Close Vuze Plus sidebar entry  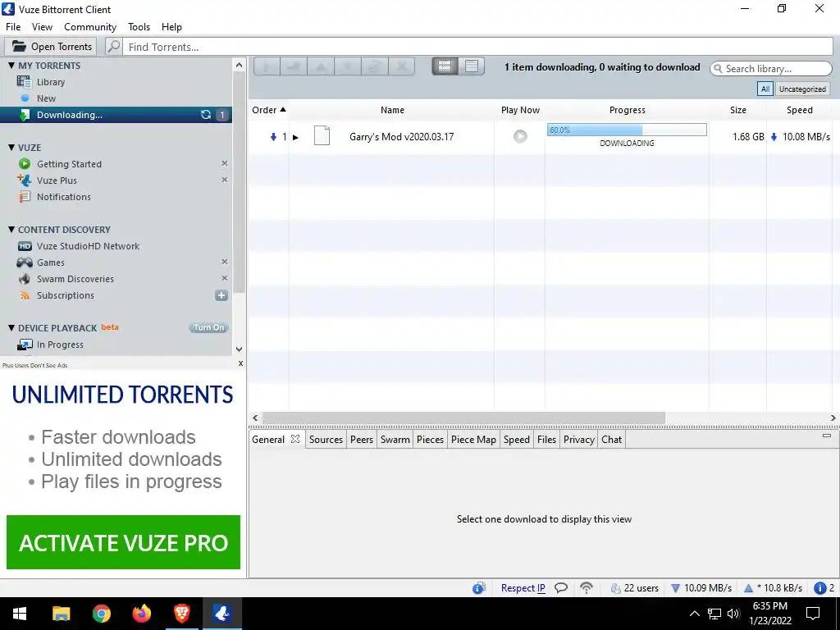click(x=225, y=180)
